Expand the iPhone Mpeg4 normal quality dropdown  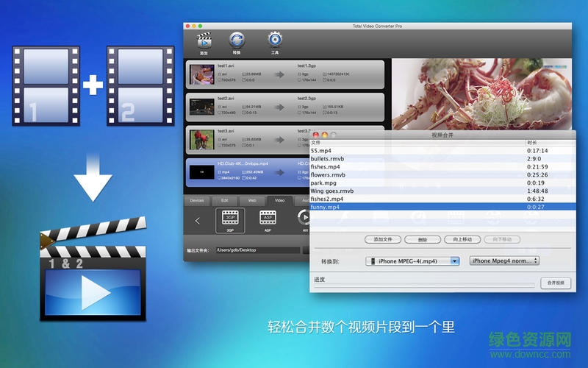504,261
